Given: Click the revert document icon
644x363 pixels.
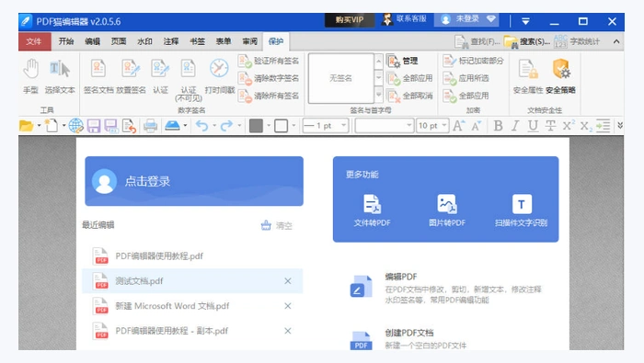Looking at the screenshot, I should coord(129,126).
